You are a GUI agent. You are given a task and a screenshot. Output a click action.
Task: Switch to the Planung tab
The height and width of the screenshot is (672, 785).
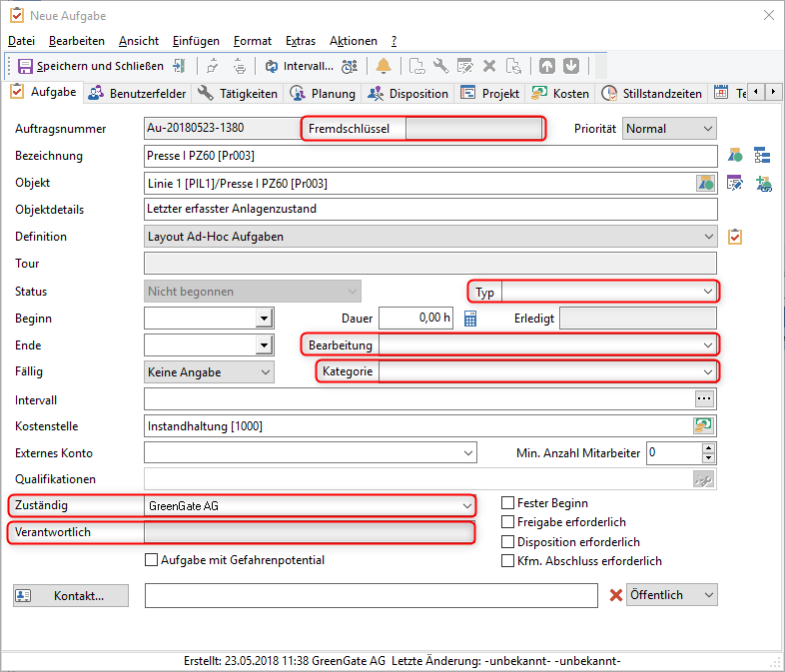coord(323,94)
